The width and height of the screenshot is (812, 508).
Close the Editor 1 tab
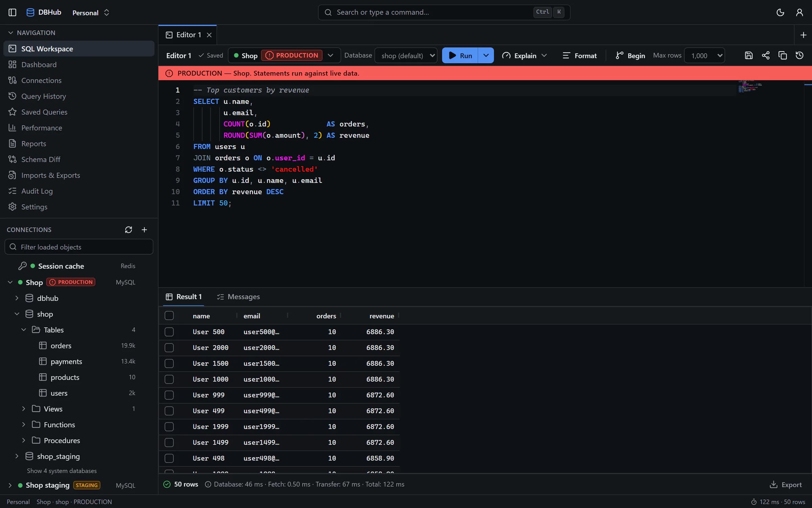(x=209, y=35)
